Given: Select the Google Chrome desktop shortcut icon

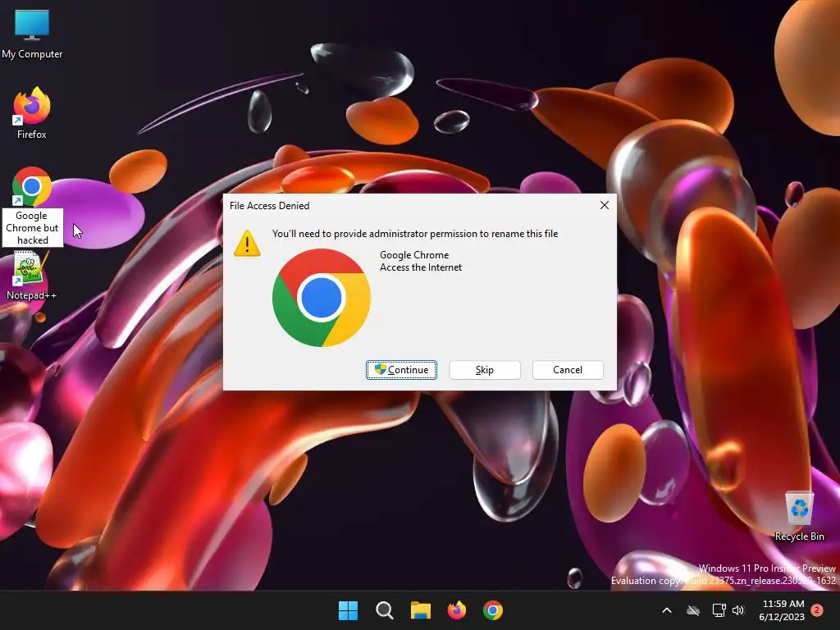Looking at the screenshot, I should point(32,186).
